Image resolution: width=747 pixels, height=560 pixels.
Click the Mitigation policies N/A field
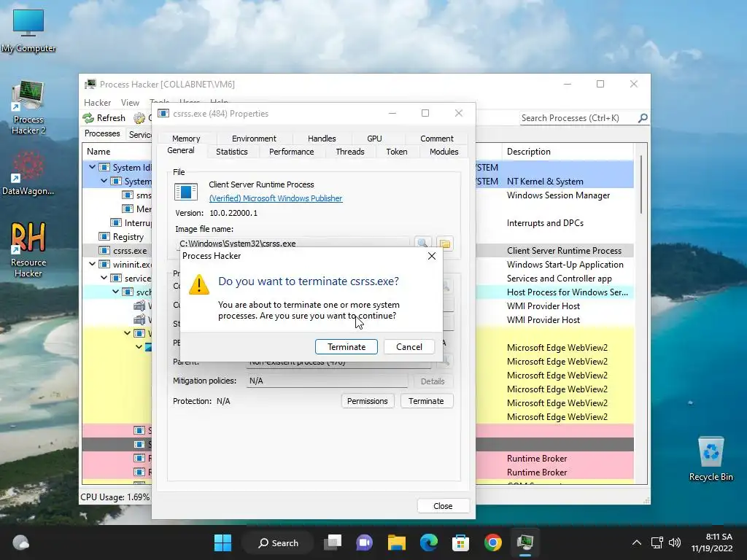pyautogui.click(x=327, y=381)
